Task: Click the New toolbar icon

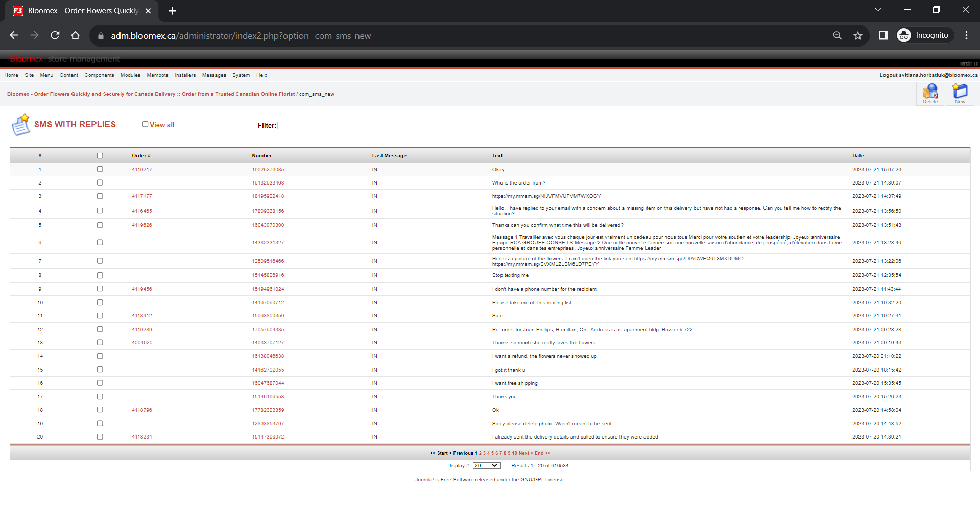Action: [960, 94]
